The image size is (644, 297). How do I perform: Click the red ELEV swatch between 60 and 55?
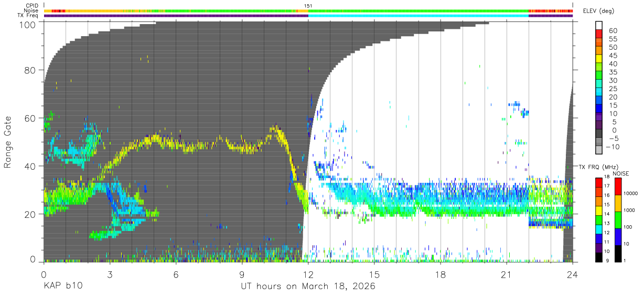[x=599, y=35]
